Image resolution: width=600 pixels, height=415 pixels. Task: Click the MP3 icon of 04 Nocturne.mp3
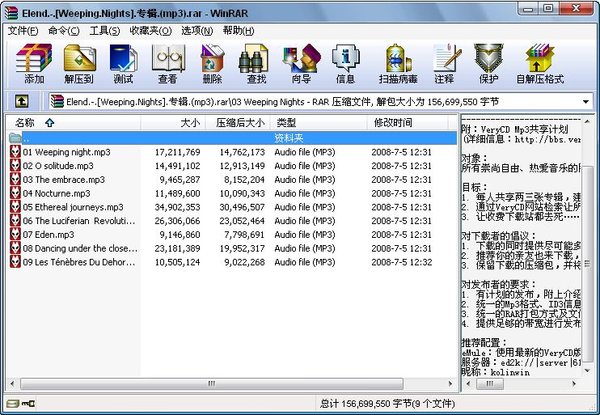tap(15, 193)
